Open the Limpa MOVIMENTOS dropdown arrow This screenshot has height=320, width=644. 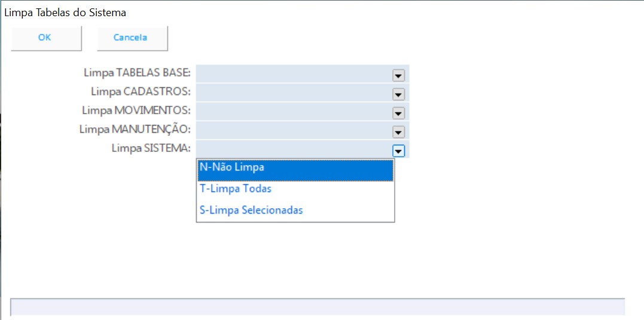click(x=398, y=113)
